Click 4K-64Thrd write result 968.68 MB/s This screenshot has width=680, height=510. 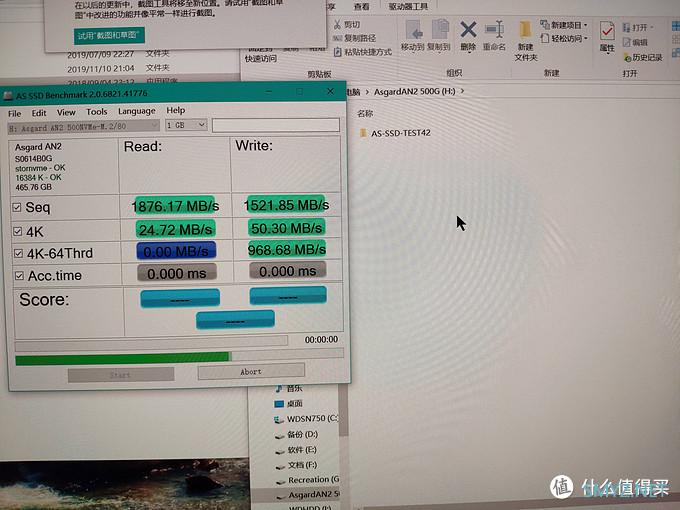coord(287,249)
